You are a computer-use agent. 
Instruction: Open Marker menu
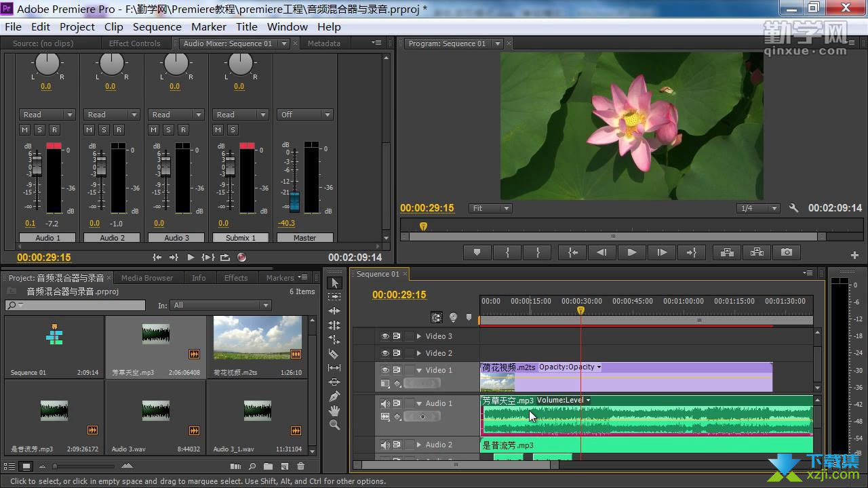click(x=209, y=26)
